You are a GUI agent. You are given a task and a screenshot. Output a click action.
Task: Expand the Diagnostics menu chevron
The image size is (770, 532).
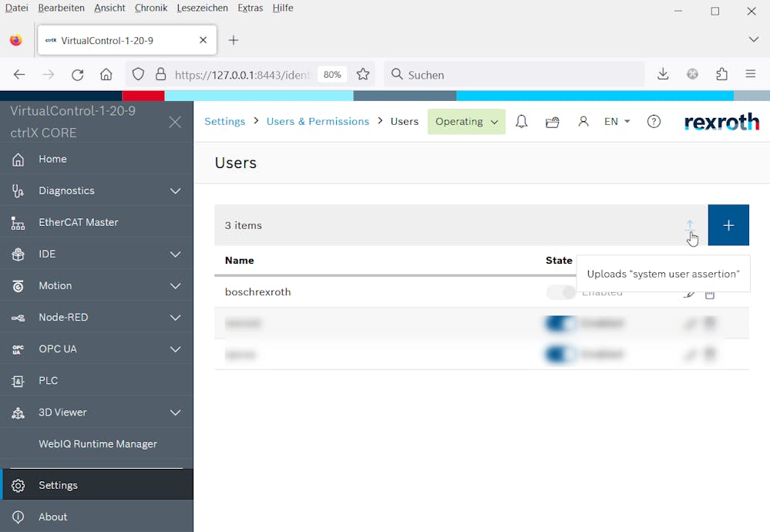point(175,190)
